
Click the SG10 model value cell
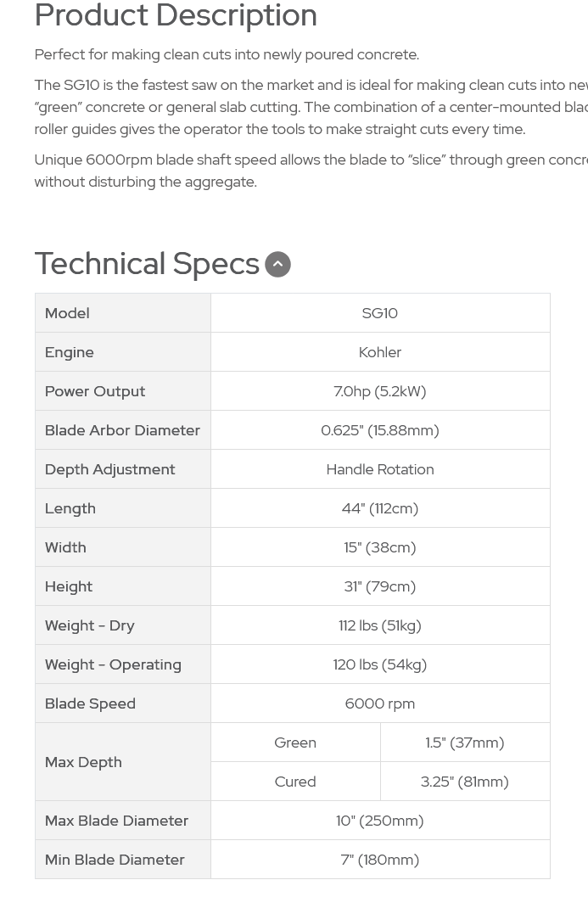(x=380, y=313)
